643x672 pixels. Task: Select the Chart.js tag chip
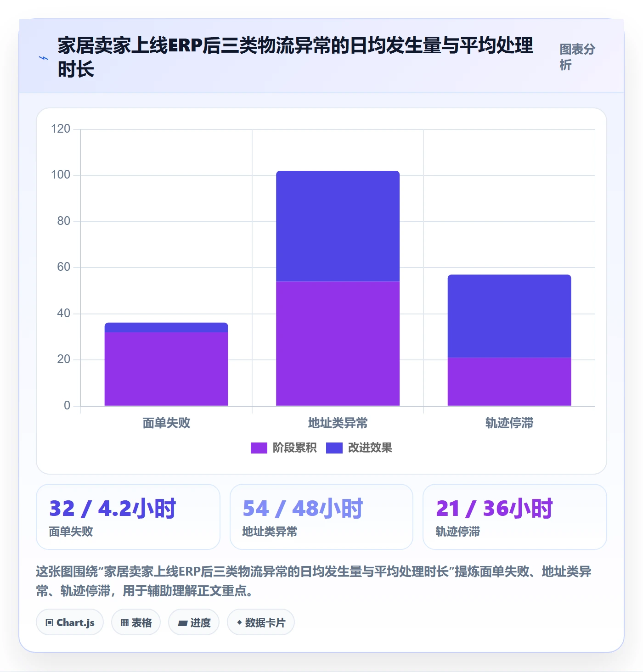point(70,622)
